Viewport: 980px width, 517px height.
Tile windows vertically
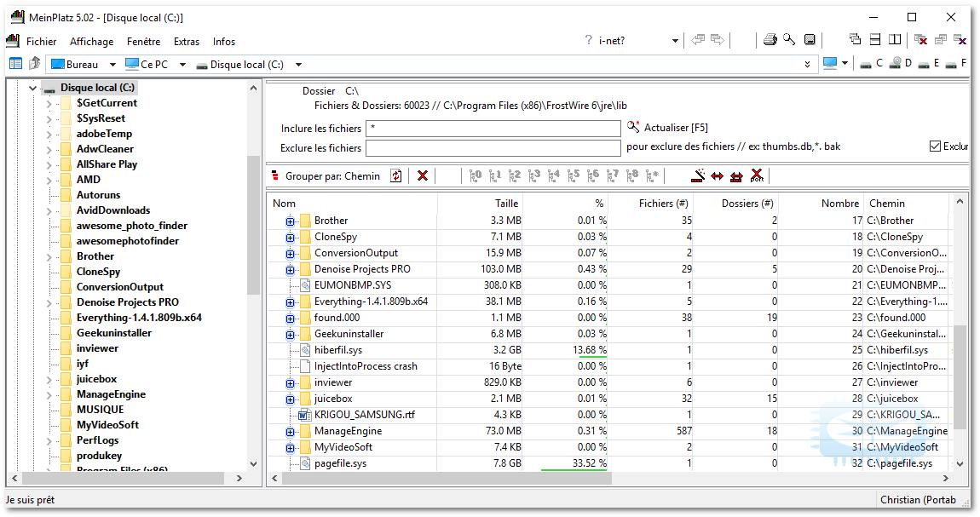tap(895, 40)
